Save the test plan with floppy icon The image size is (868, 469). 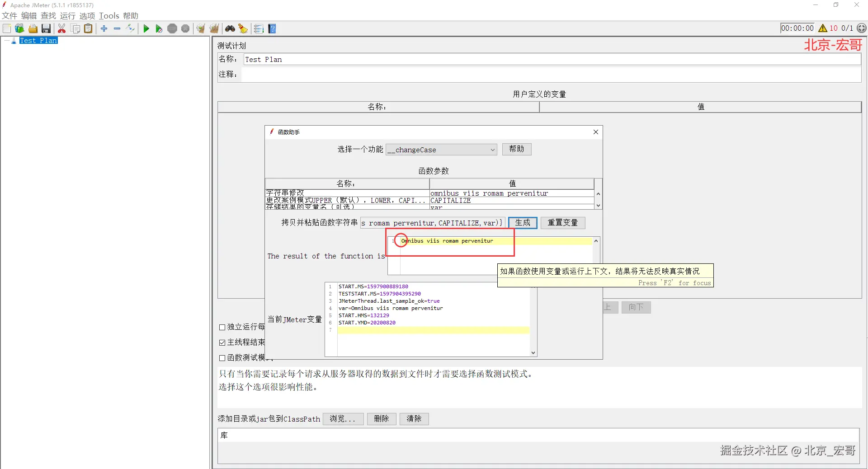46,28
